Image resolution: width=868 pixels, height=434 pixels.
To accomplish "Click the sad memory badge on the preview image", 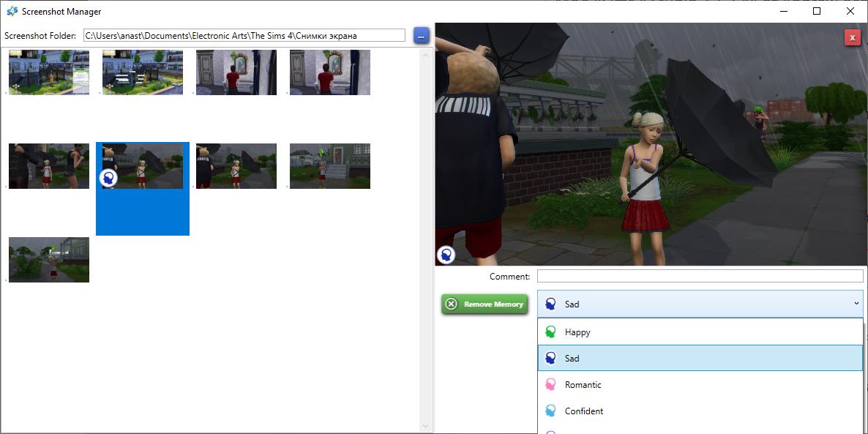I will pos(446,255).
